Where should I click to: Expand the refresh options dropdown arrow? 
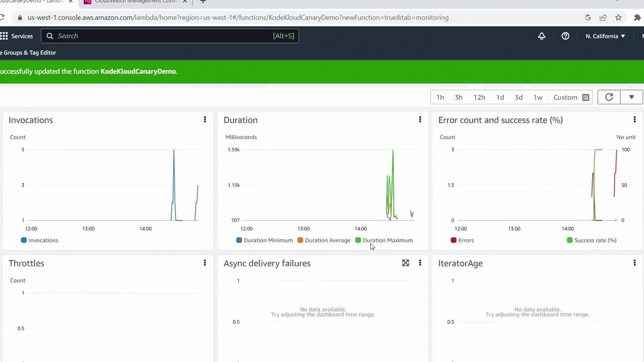point(631,97)
